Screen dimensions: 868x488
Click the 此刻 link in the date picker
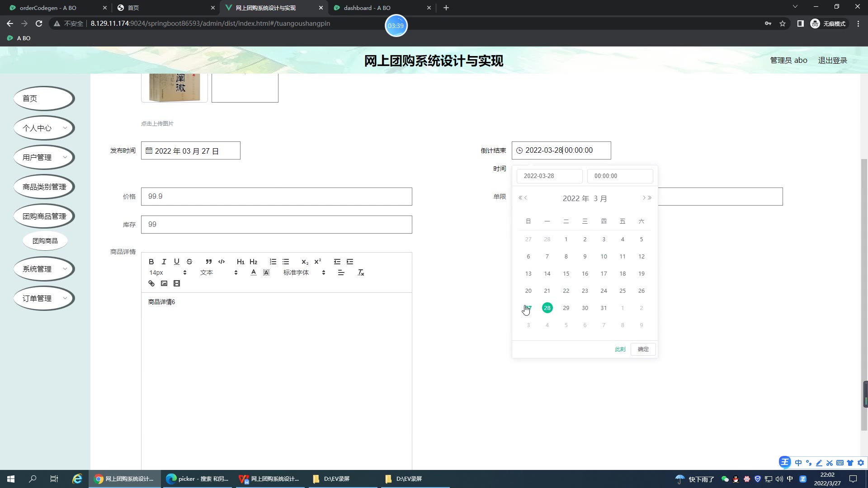click(x=620, y=349)
